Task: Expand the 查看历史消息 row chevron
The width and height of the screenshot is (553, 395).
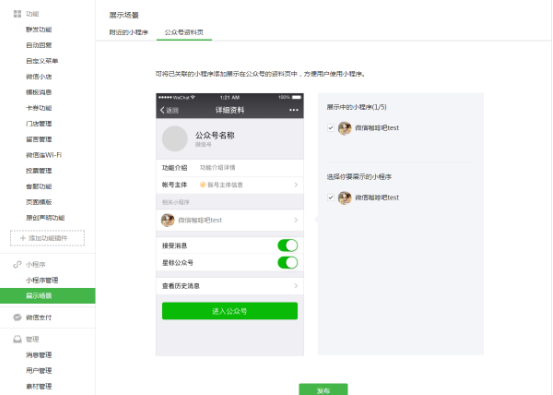Action: 296,286
